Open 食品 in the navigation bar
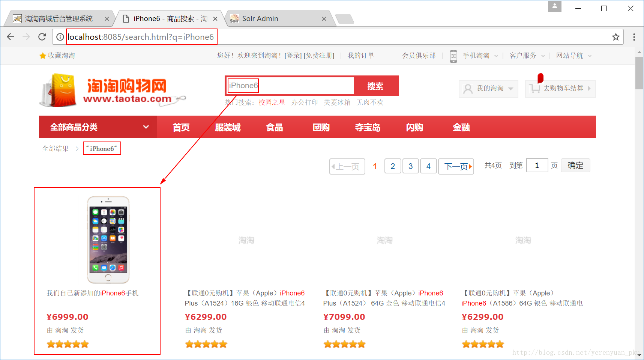 pyautogui.click(x=275, y=127)
